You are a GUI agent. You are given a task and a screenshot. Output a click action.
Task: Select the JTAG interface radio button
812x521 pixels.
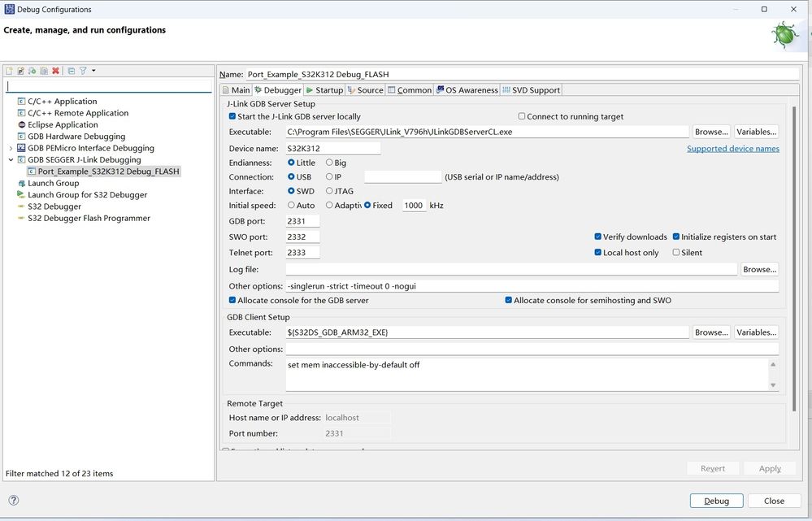pyautogui.click(x=329, y=191)
